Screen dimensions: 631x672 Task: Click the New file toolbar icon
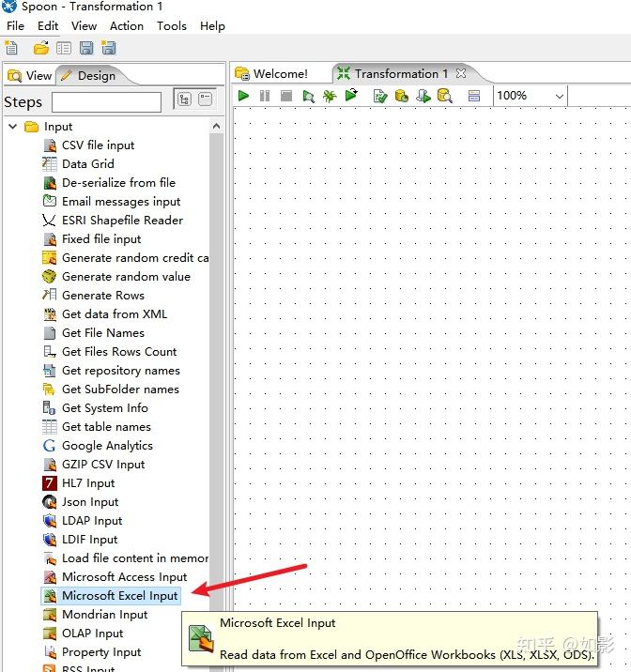pos(11,48)
